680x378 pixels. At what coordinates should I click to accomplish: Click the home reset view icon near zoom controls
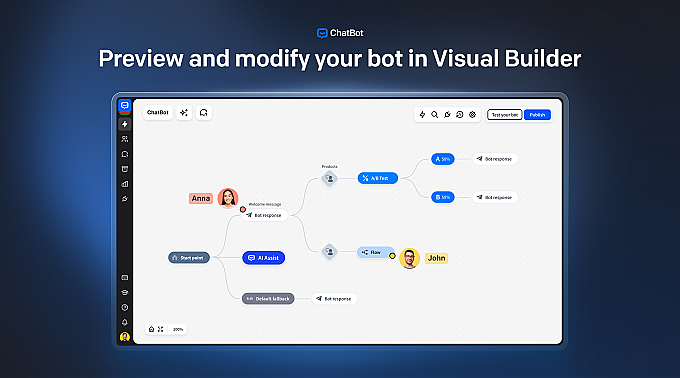coord(151,329)
